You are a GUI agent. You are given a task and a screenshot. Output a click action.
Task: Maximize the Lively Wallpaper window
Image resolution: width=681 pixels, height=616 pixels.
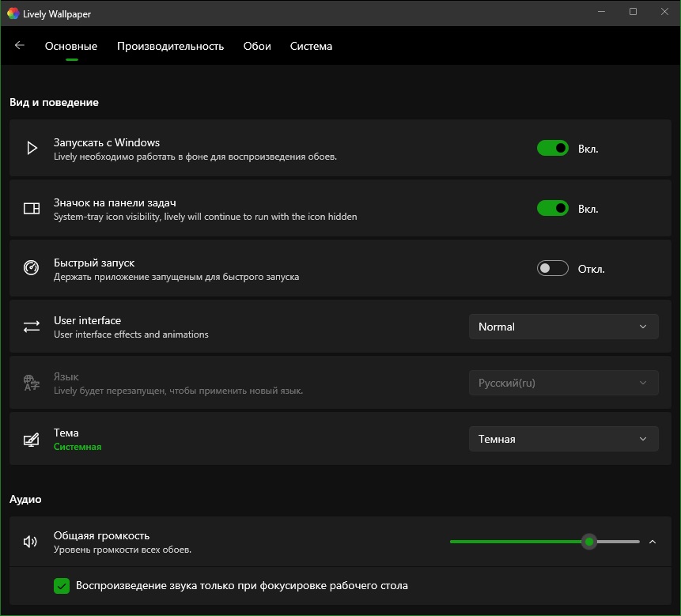point(633,12)
